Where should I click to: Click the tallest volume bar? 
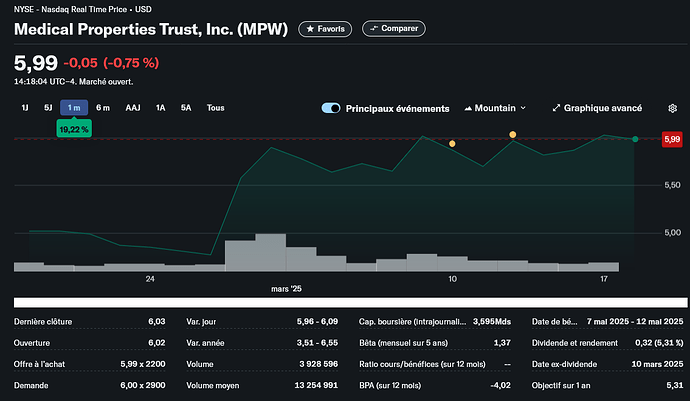(x=271, y=252)
